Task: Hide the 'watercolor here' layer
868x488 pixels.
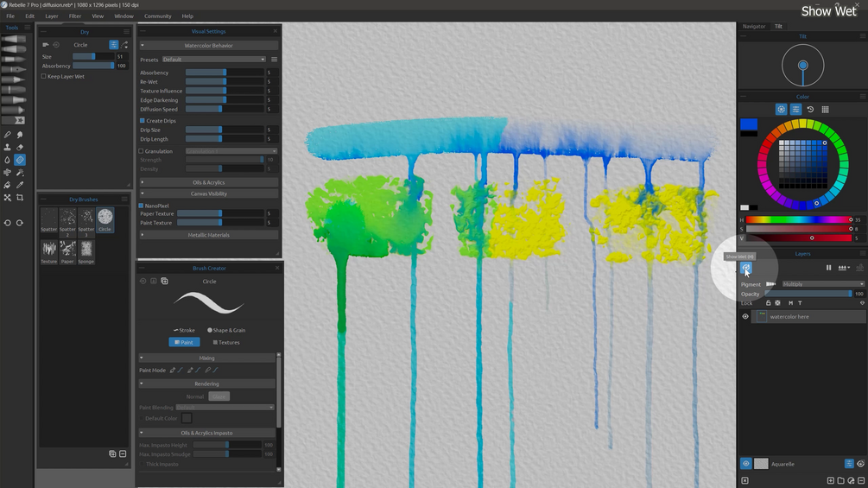Action: point(745,316)
